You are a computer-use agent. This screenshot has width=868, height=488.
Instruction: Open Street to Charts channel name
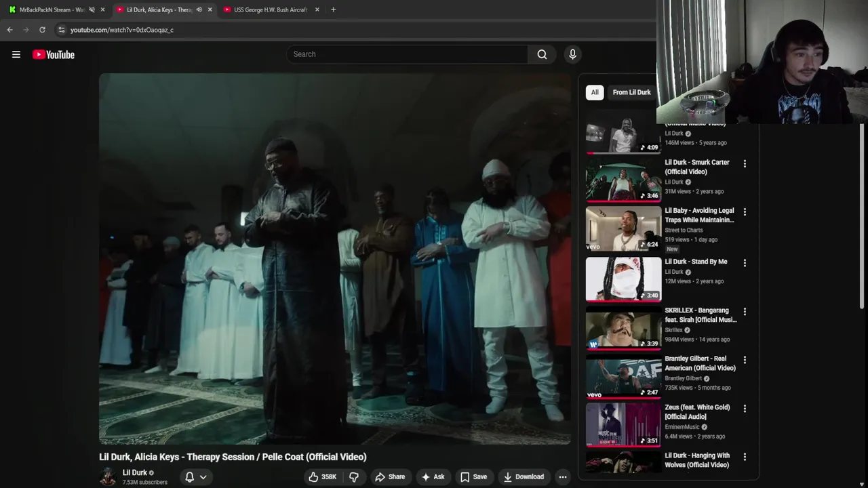pyautogui.click(x=684, y=230)
